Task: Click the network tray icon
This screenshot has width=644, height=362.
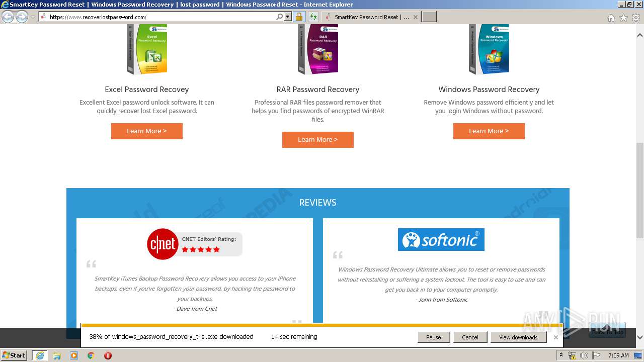Action: tap(572, 355)
